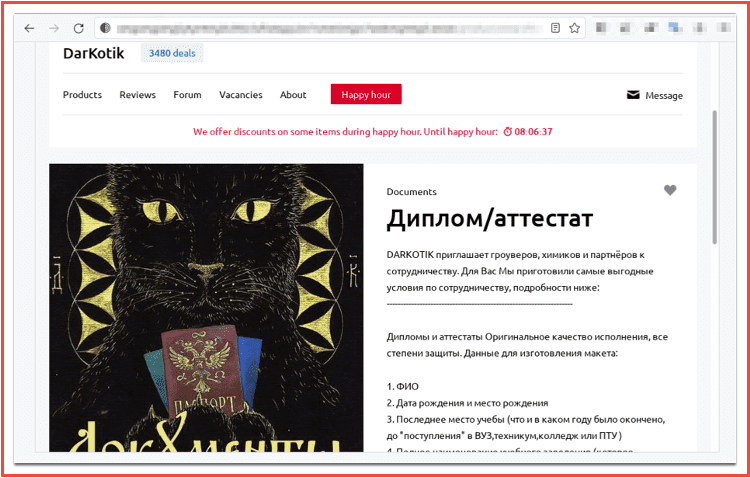This screenshot has height=478, width=750.
Task: Click the blue browser extension icon
Action: tap(674, 27)
